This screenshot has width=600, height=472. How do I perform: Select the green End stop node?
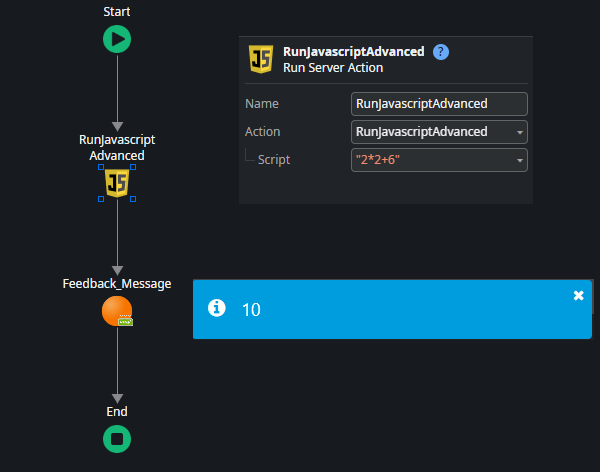coord(117,439)
